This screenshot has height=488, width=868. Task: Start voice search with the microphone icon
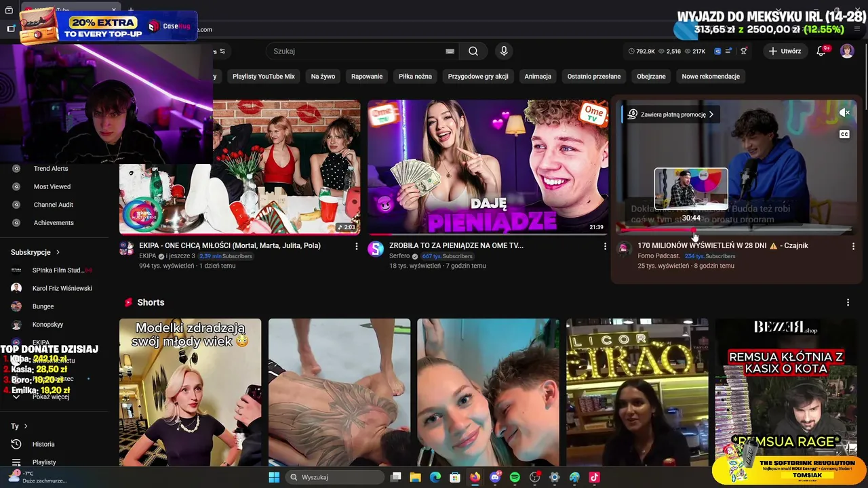point(503,52)
